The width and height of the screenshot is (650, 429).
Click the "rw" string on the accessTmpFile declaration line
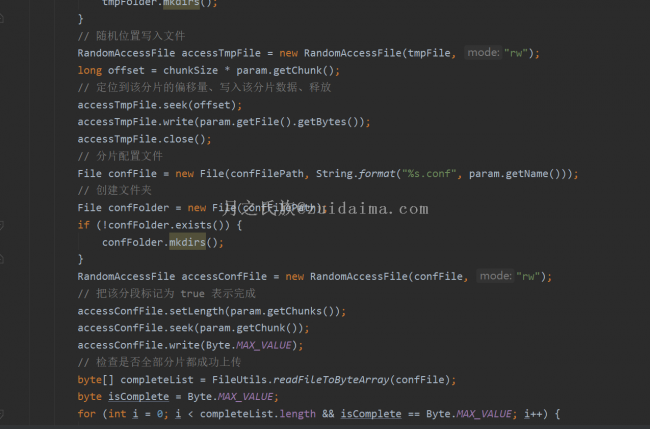pyautogui.click(x=516, y=53)
